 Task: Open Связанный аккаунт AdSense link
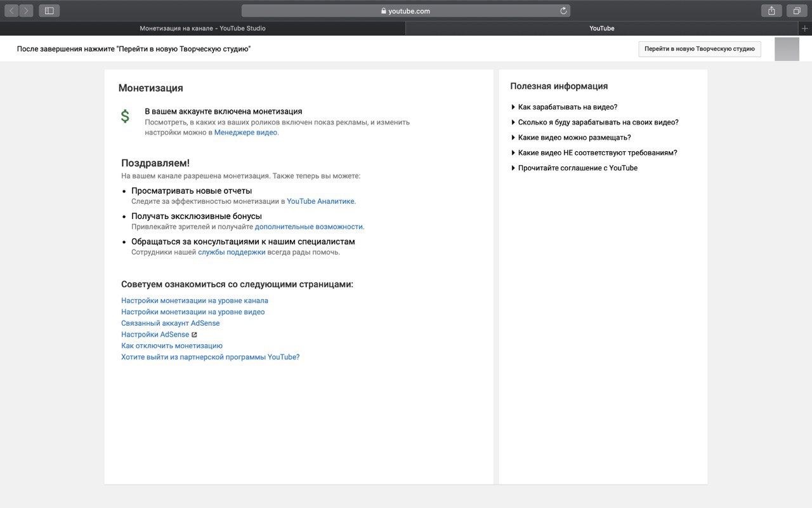pos(171,323)
